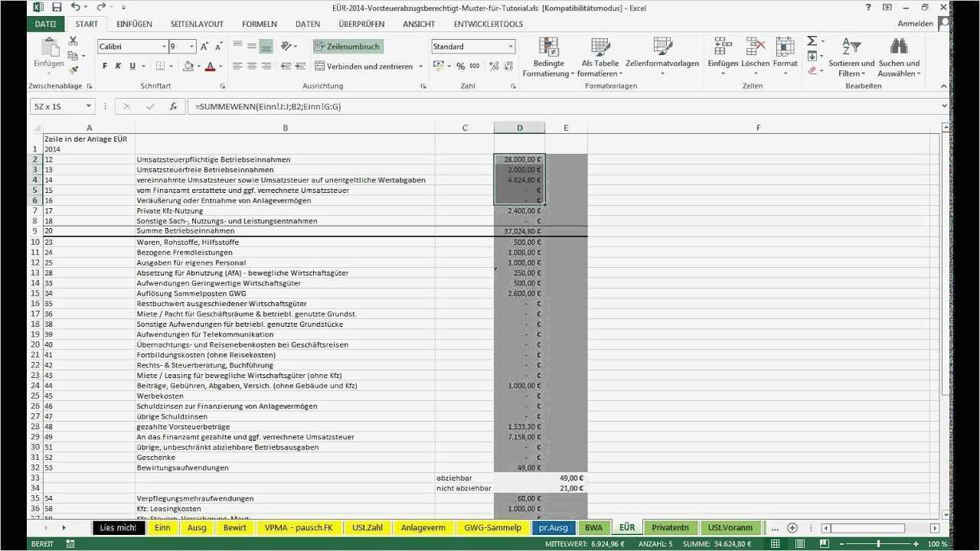Add a new sheet with the plus icon
The width and height of the screenshot is (980, 551).
(792, 527)
